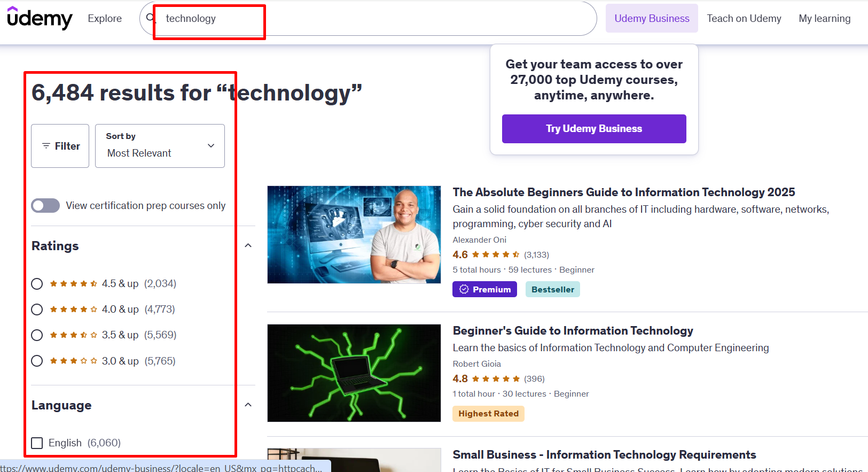Click instructor name Alexander Oni
Image resolution: width=868 pixels, height=472 pixels.
(x=479, y=240)
